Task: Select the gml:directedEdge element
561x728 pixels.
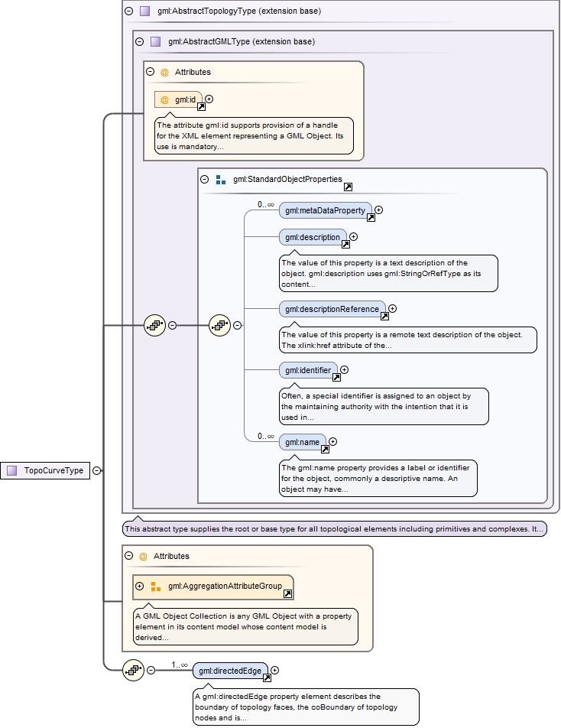Action: pos(230,671)
